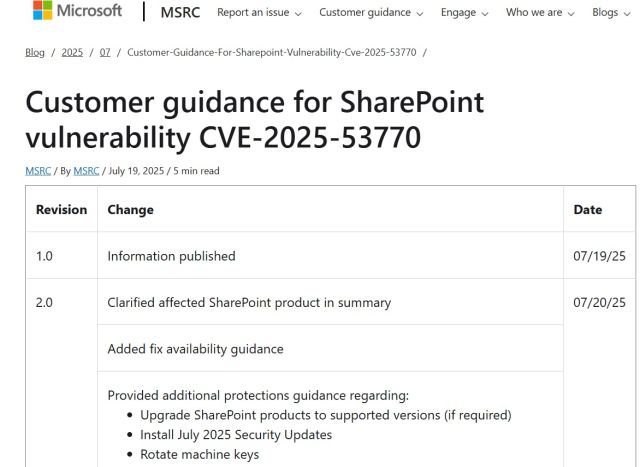
Task: Select the 2025 breadcrumb link
Action: tap(72, 52)
